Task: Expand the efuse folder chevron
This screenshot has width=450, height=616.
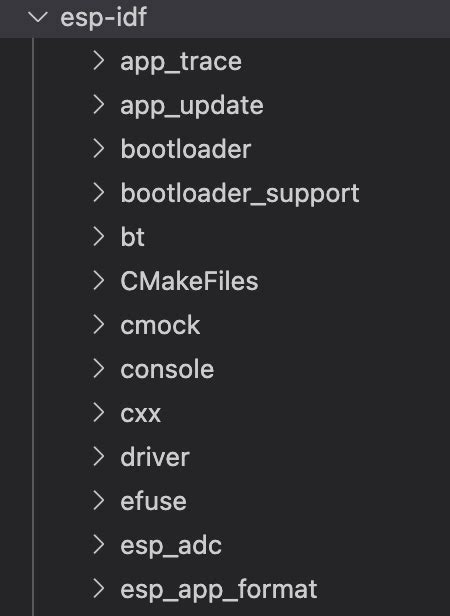Action: pyautogui.click(x=99, y=501)
